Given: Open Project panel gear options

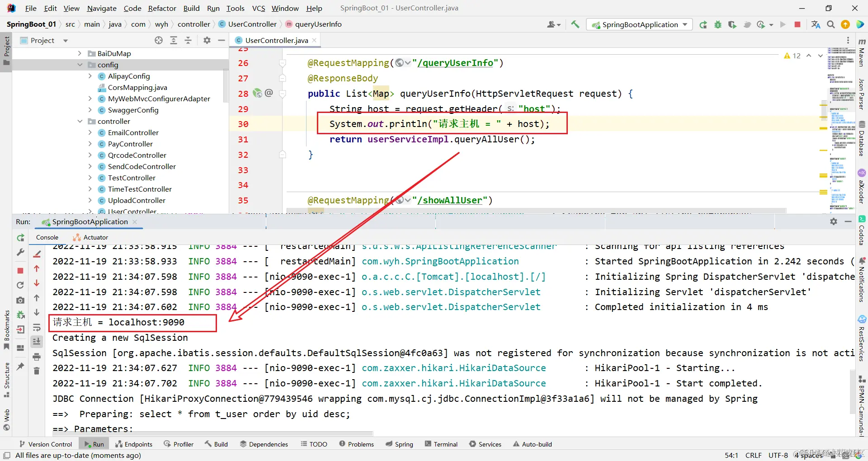Looking at the screenshot, I should coord(207,40).
